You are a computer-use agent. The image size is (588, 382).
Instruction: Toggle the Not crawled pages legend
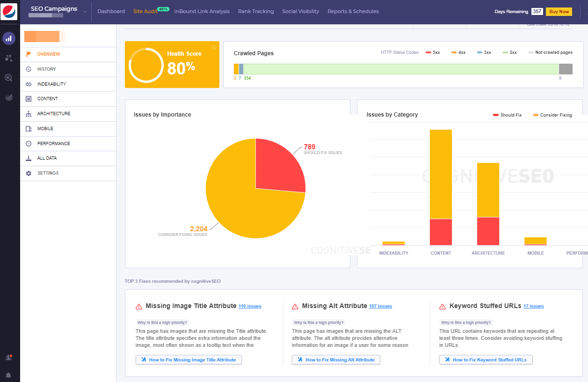click(x=550, y=52)
